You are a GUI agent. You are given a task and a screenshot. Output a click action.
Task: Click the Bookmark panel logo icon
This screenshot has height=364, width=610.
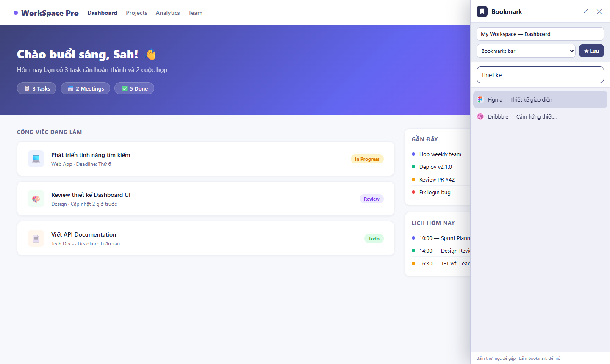coord(482,11)
